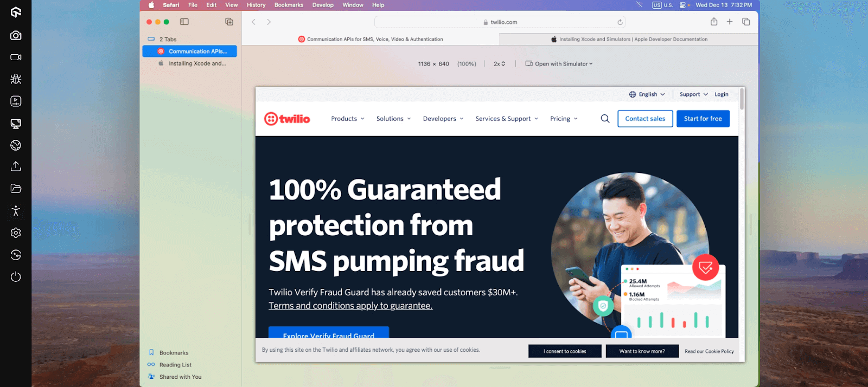Toggle Safari sidebar visibility button

(x=184, y=22)
